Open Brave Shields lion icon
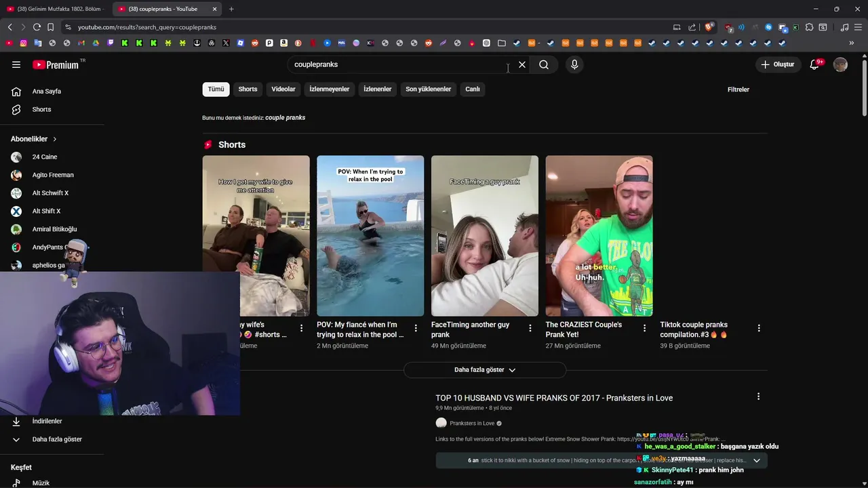This screenshot has height=488, width=868. tap(708, 27)
